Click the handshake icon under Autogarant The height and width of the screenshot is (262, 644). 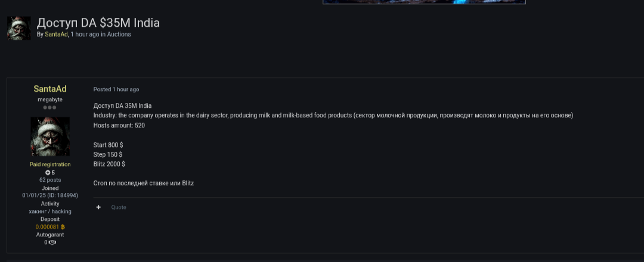click(x=52, y=242)
